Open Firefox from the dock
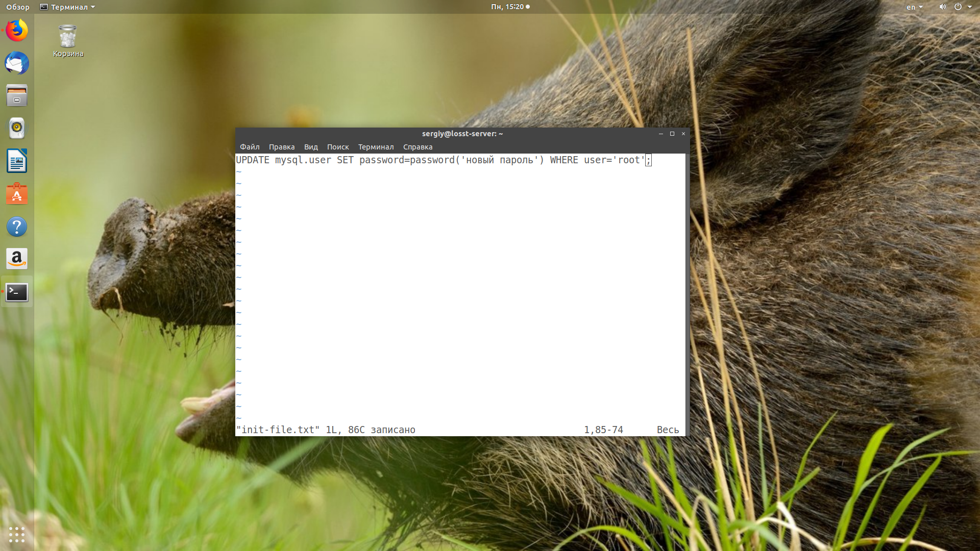Image resolution: width=980 pixels, height=551 pixels. click(17, 31)
